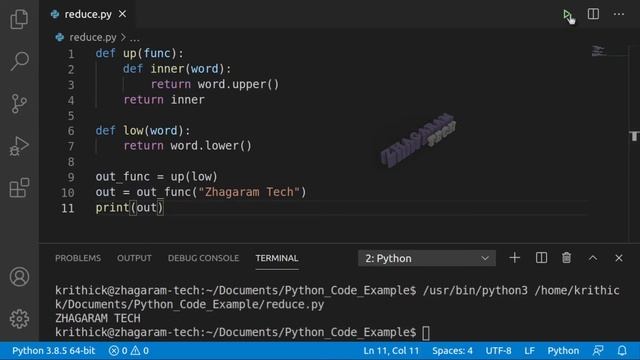Open the Explorer view in activity bar
The height and width of the screenshot is (360, 640).
pyautogui.click(x=19, y=19)
